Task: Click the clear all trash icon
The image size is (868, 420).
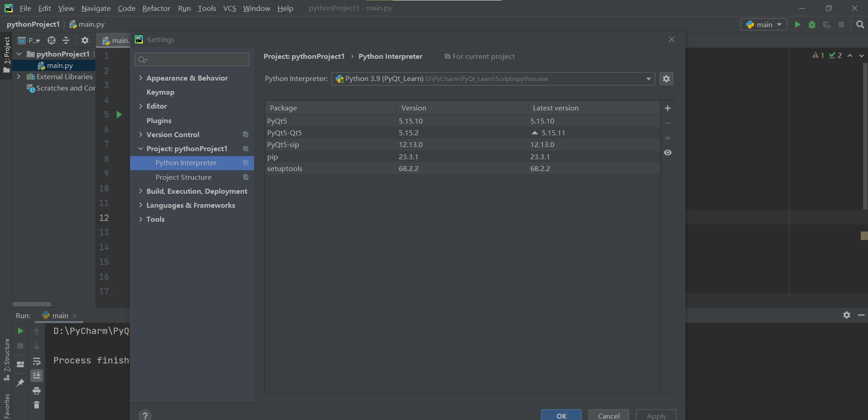Action: [x=37, y=405]
